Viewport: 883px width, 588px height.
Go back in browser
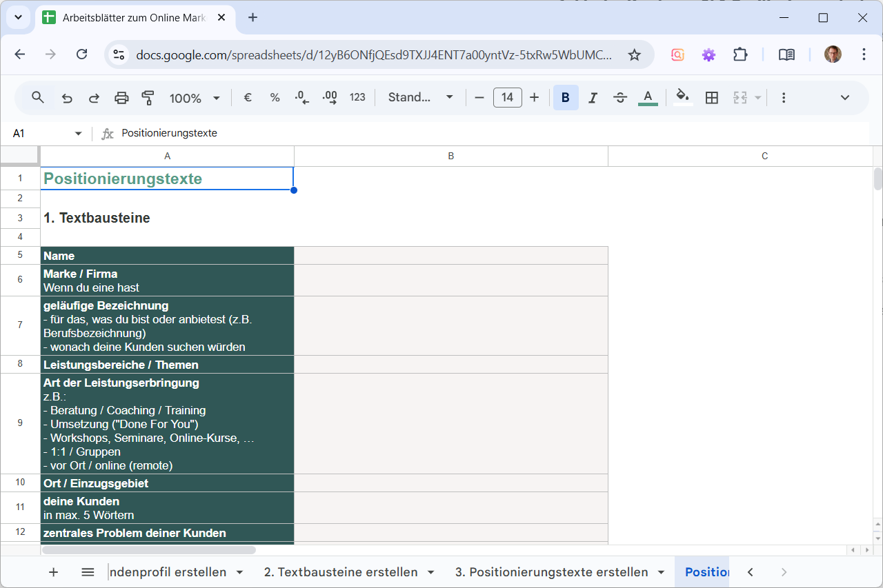point(20,54)
